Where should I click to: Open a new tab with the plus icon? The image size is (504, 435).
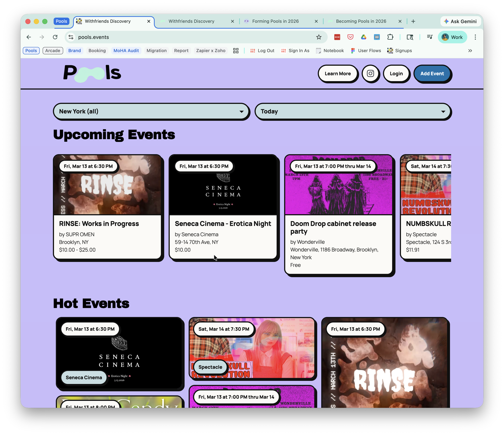(x=413, y=21)
